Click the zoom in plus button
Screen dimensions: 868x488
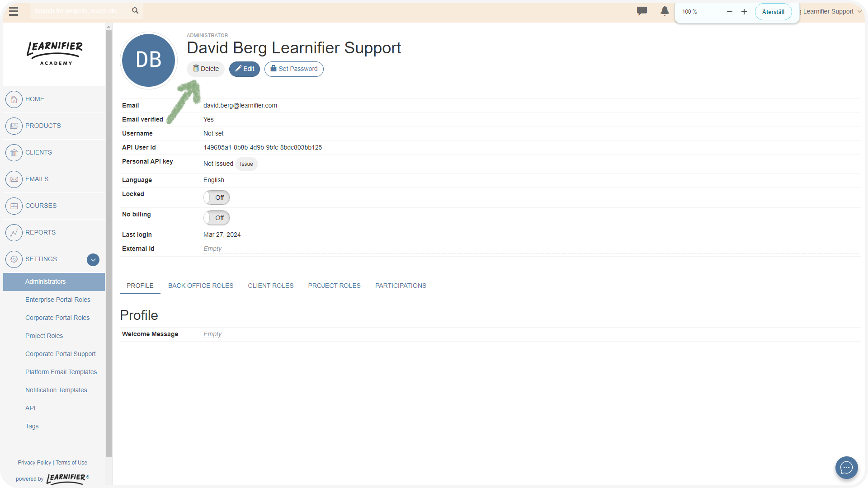pos(744,12)
